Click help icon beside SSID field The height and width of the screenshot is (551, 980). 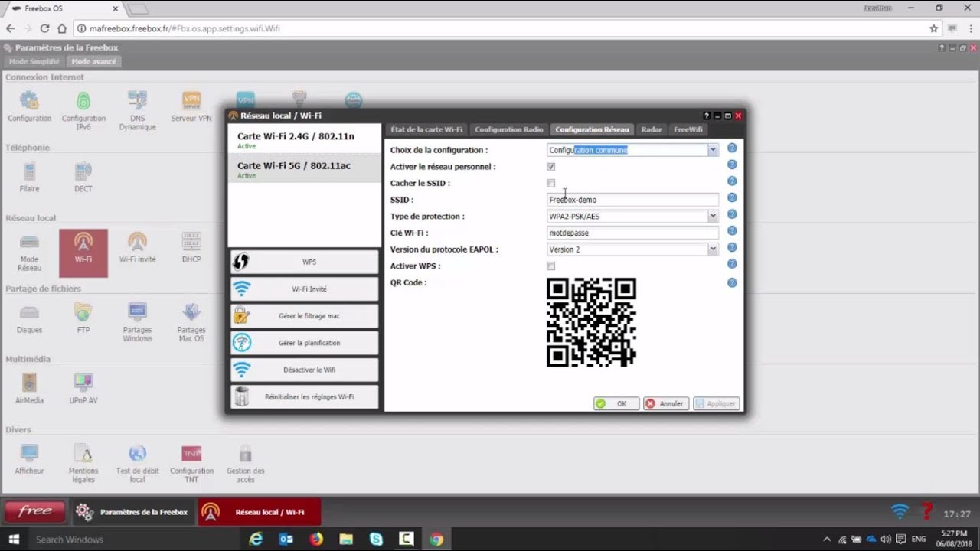(x=732, y=198)
